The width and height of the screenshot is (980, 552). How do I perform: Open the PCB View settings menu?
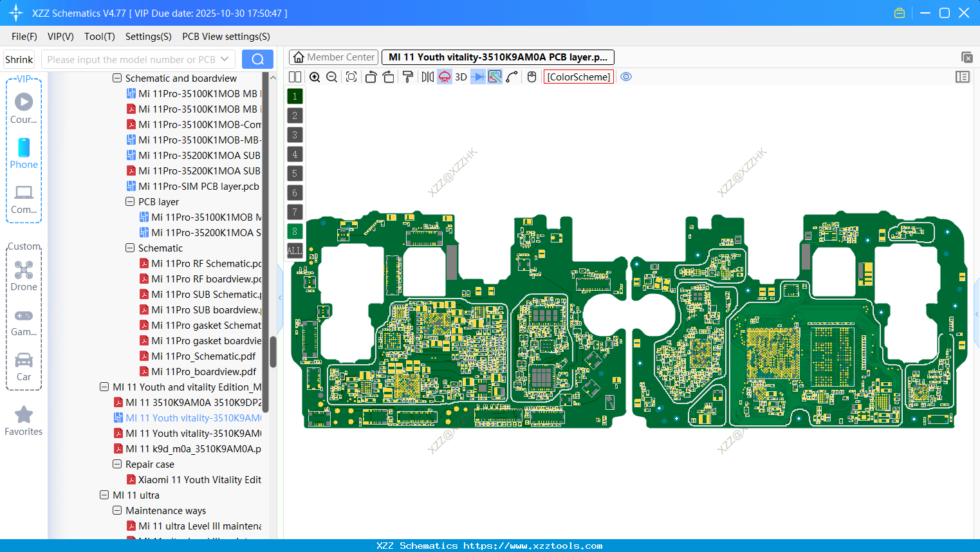225,37
